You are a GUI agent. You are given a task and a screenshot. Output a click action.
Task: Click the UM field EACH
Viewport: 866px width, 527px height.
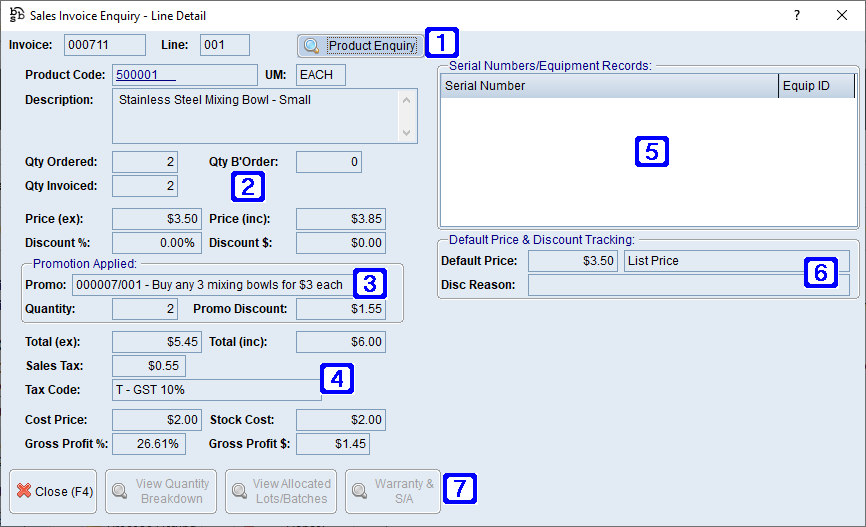[321, 75]
